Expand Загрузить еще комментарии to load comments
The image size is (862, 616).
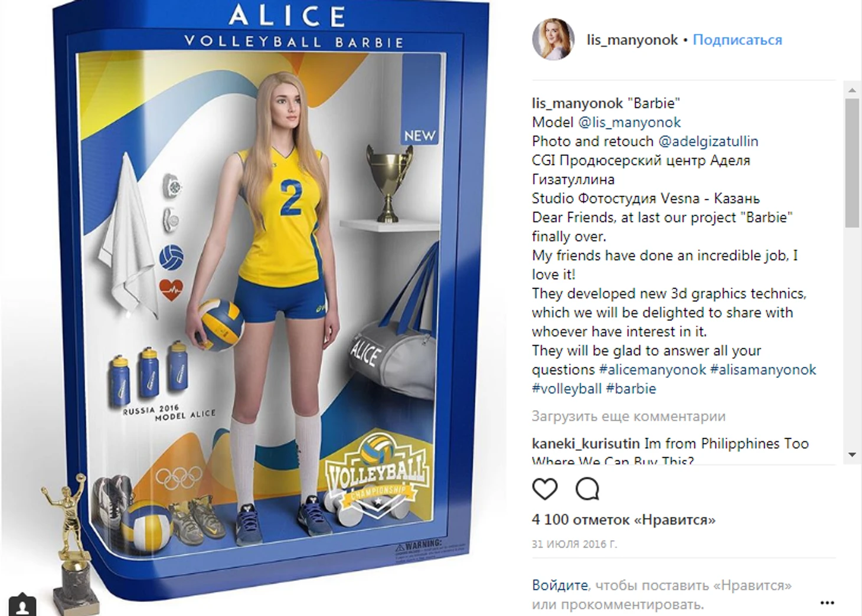629,417
